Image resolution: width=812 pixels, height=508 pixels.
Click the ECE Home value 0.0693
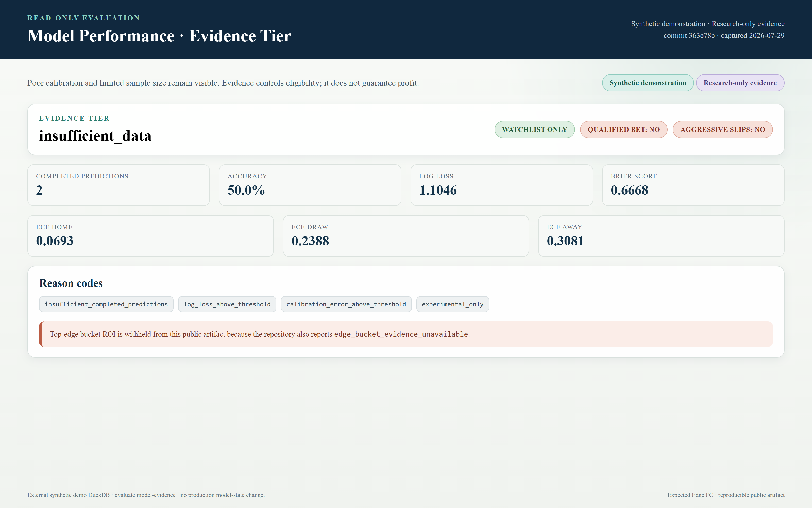(x=55, y=241)
